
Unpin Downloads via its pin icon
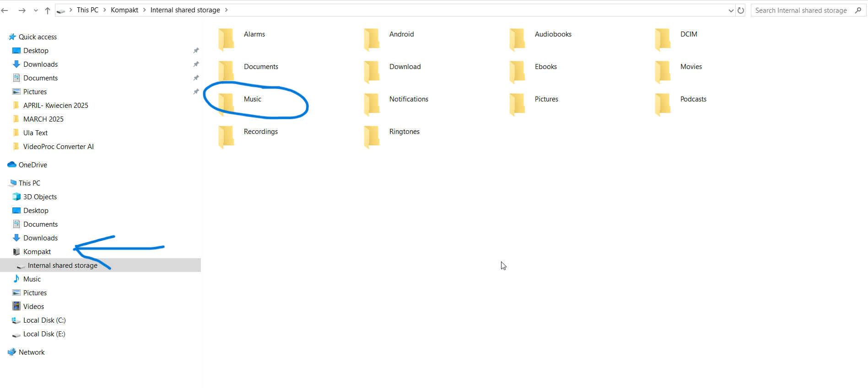click(196, 64)
